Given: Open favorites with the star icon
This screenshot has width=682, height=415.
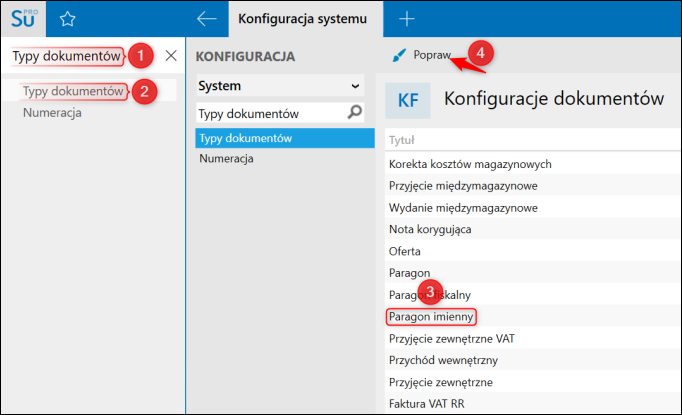Looking at the screenshot, I should [67, 19].
